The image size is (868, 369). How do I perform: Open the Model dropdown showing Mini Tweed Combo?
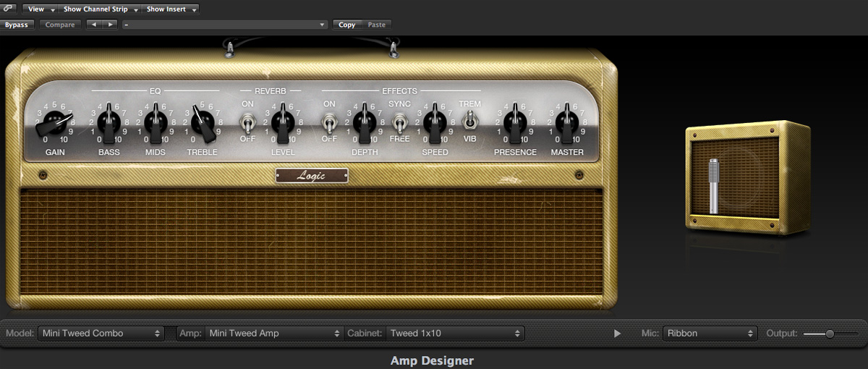[x=101, y=334]
